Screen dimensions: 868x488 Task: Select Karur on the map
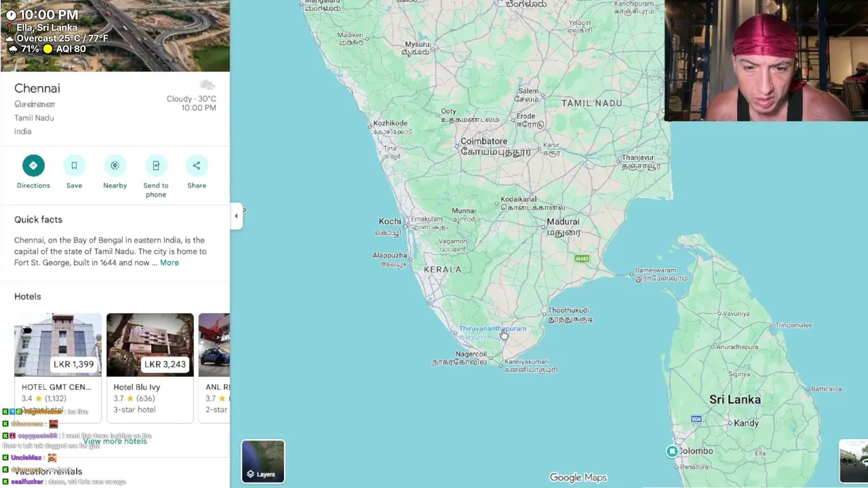(x=551, y=145)
